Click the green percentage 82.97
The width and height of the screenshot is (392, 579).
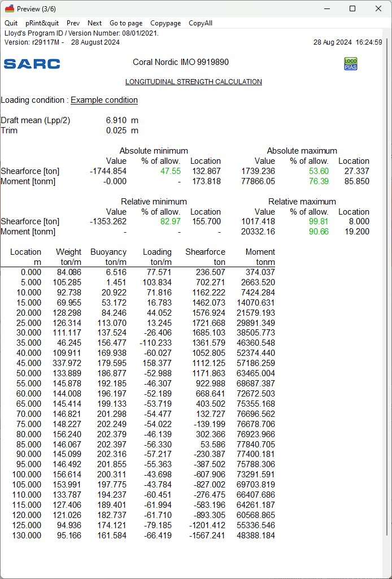click(171, 221)
